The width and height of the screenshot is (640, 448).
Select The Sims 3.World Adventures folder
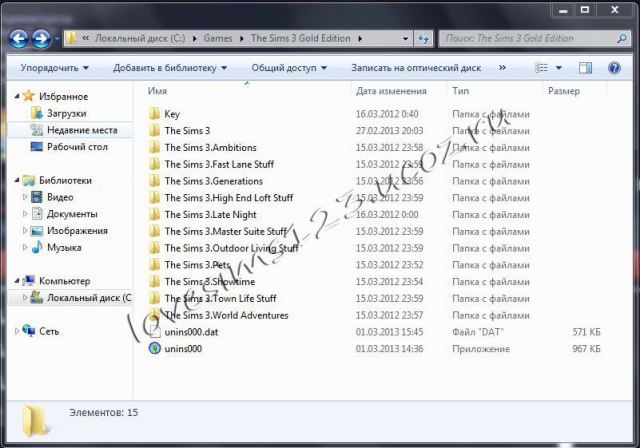click(x=226, y=315)
